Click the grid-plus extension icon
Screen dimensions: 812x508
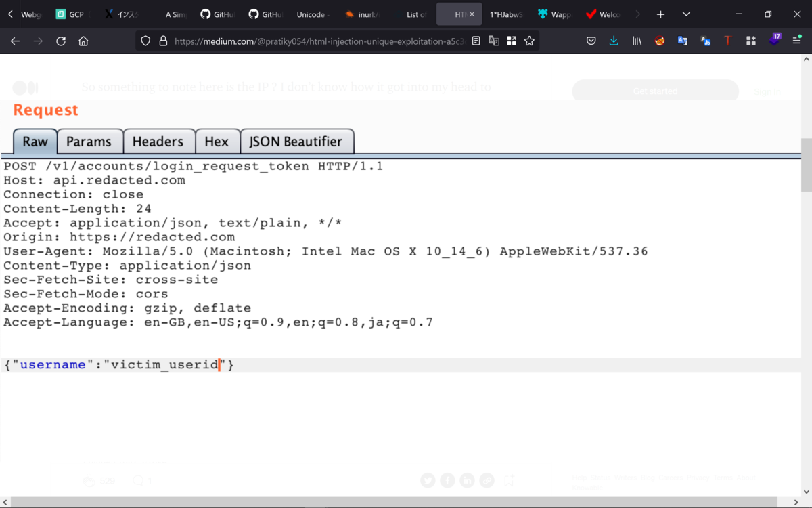[750, 41]
